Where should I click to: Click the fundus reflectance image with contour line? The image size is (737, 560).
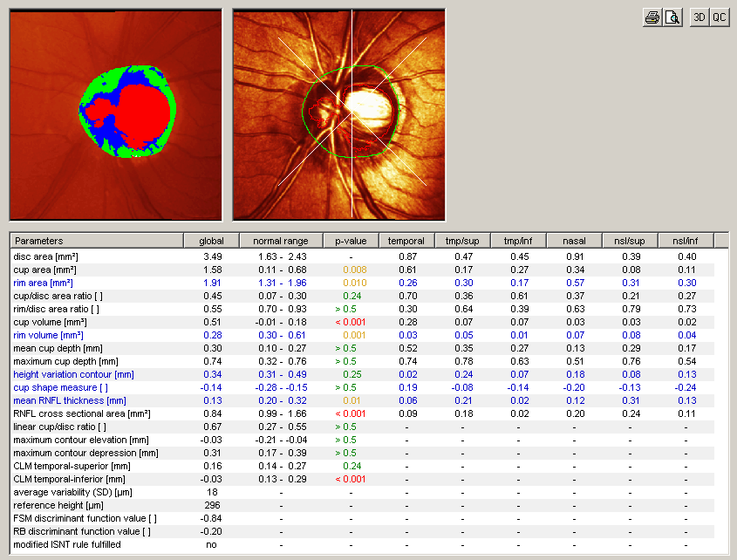[x=338, y=114]
